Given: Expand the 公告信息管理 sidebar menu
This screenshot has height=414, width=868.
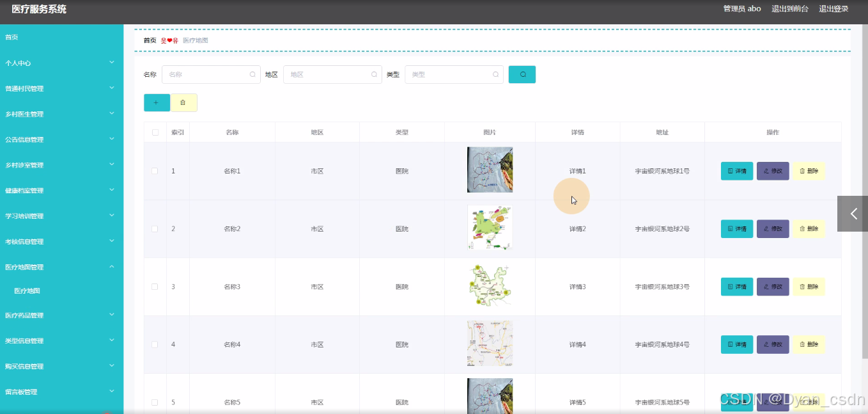Looking at the screenshot, I should pos(61,139).
